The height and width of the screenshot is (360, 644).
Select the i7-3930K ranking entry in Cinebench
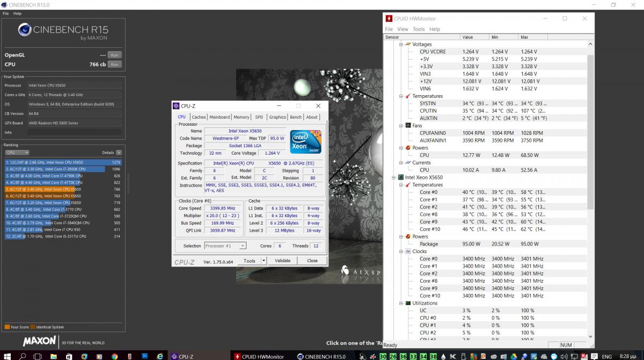coord(63,169)
